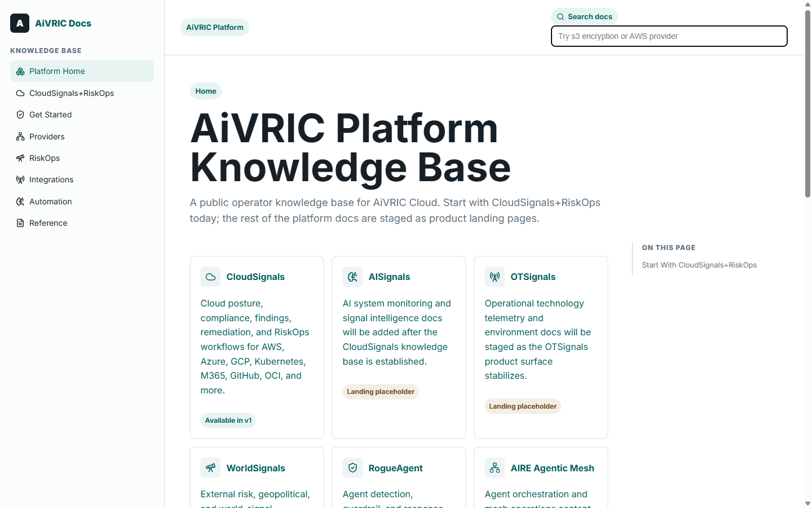812x508 pixels.
Task: Click the scrollbar up arrow
Action: tap(807, 5)
